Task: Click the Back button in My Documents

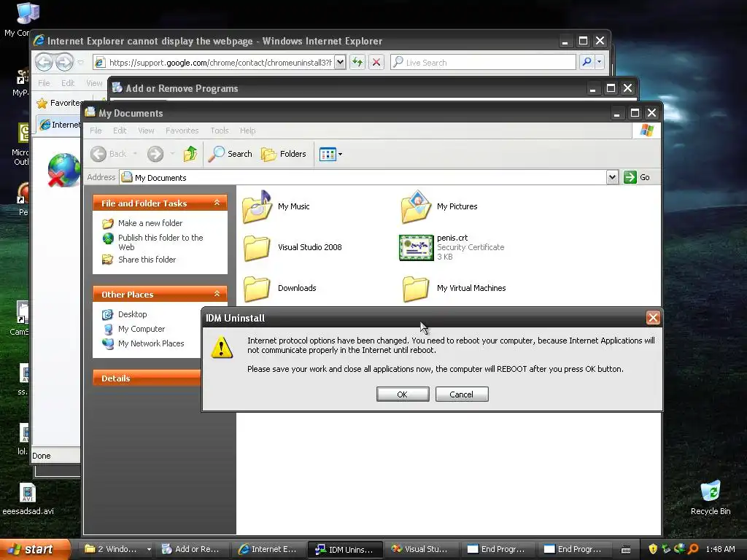Action: tap(109, 154)
